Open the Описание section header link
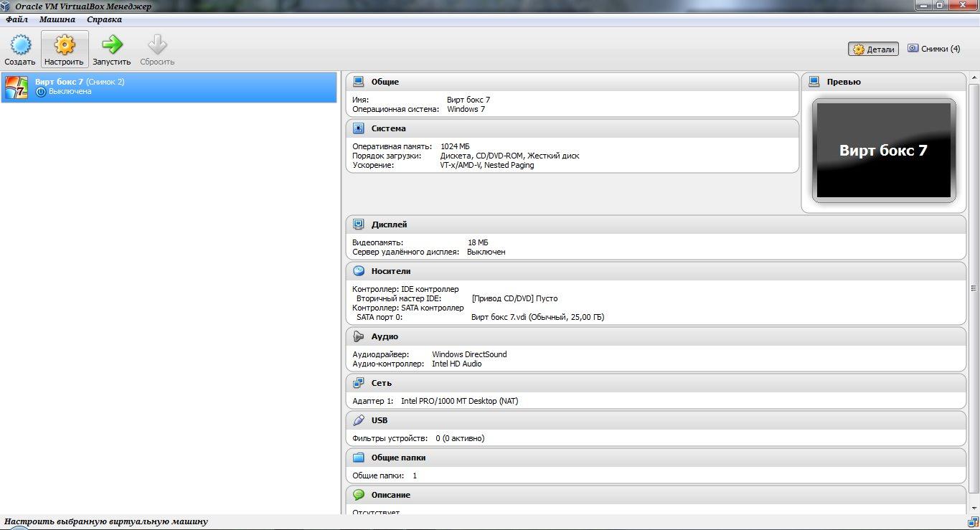The height and width of the screenshot is (530, 980). [391, 495]
